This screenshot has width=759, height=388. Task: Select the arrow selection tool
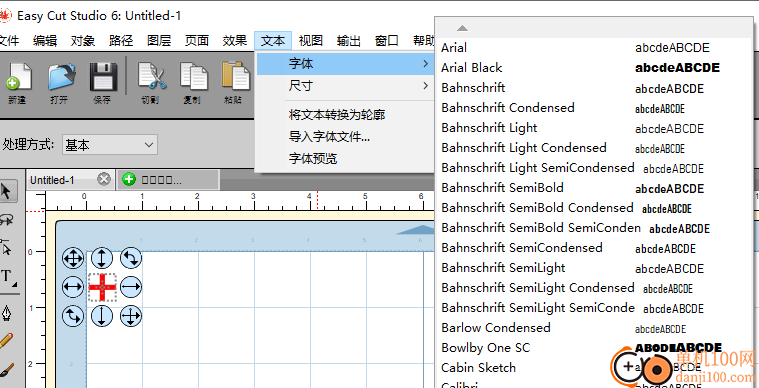click(7, 192)
